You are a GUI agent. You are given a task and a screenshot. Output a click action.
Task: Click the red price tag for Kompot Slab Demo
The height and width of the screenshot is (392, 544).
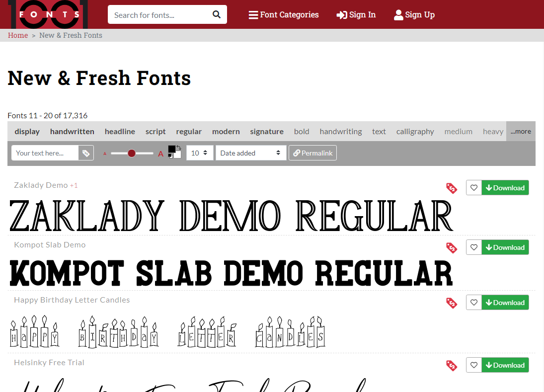451,248
